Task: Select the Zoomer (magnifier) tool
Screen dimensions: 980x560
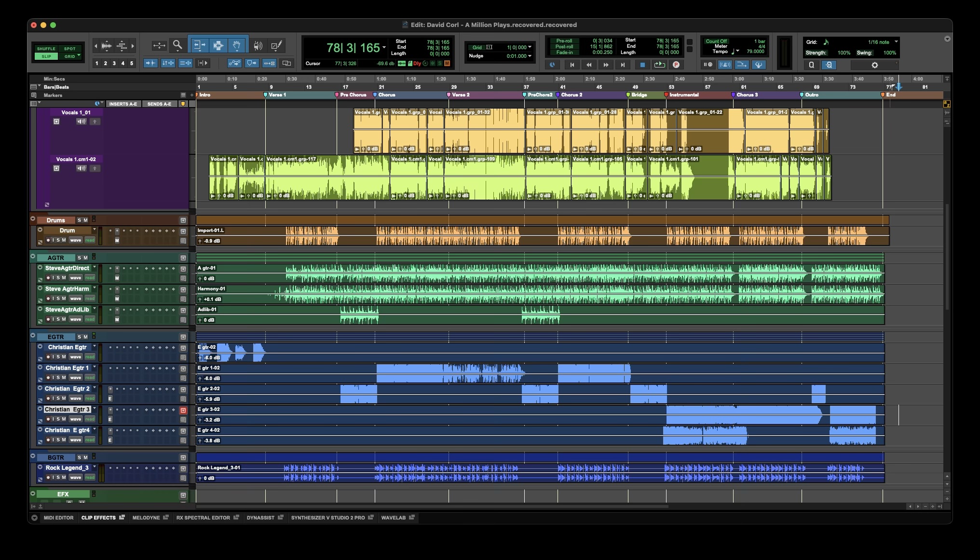Action: [x=177, y=45]
